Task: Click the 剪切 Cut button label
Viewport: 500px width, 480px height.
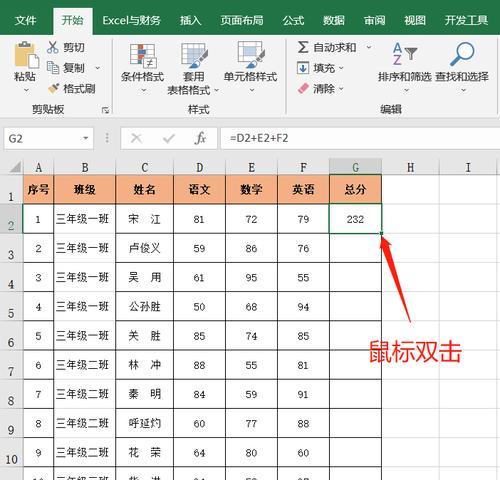Action: coord(74,47)
